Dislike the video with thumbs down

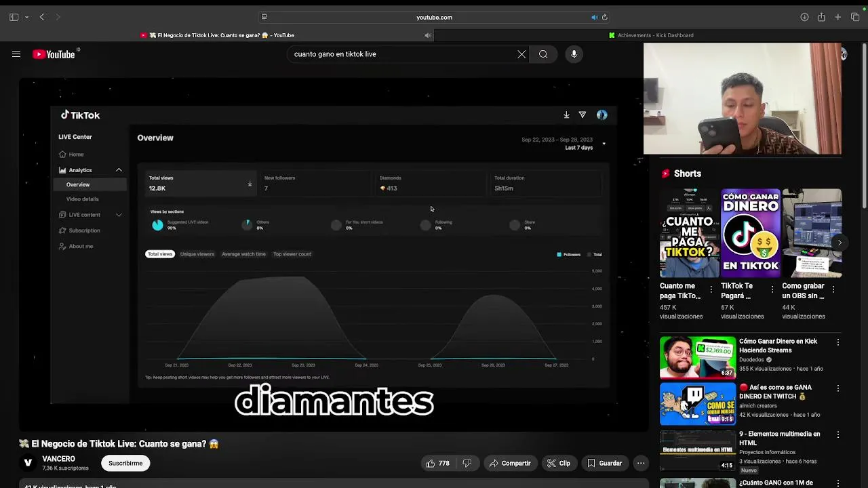(467, 464)
